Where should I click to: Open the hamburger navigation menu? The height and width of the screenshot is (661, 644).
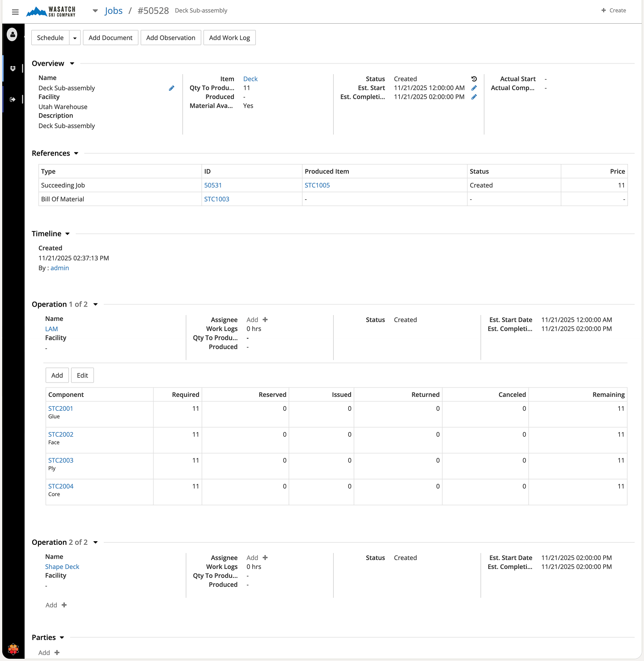(x=15, y=12)
